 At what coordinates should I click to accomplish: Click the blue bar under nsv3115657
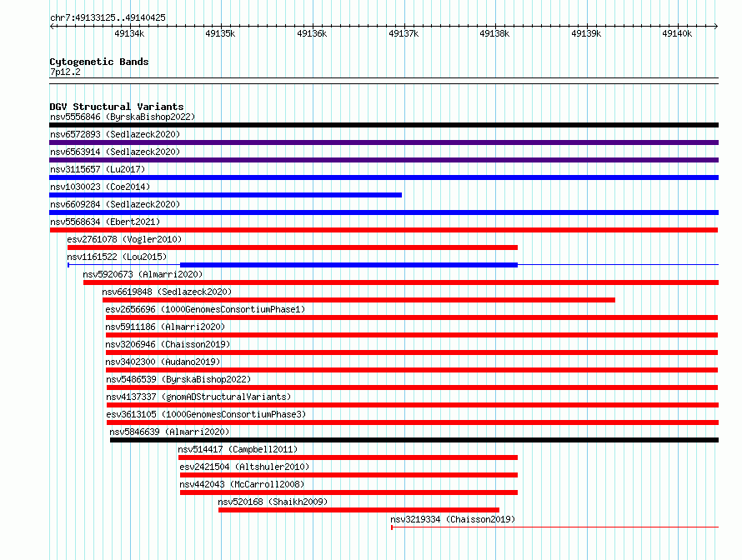click(384, 177)
